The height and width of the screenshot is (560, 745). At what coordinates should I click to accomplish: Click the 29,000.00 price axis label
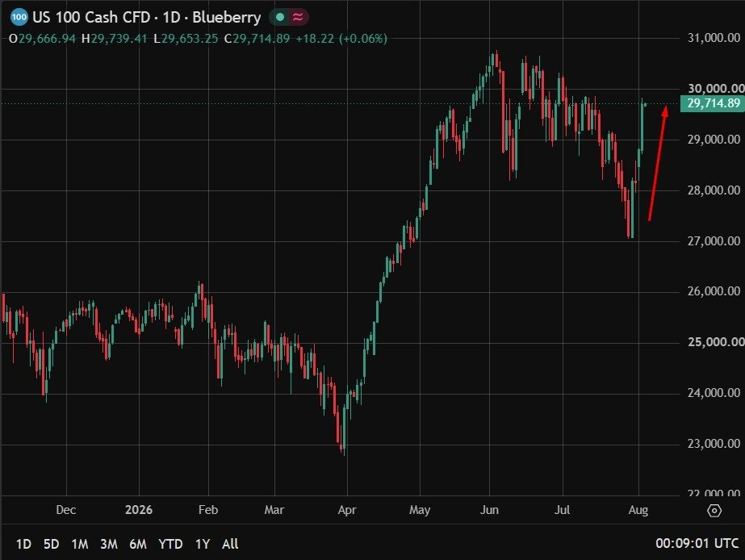point(714,139)
